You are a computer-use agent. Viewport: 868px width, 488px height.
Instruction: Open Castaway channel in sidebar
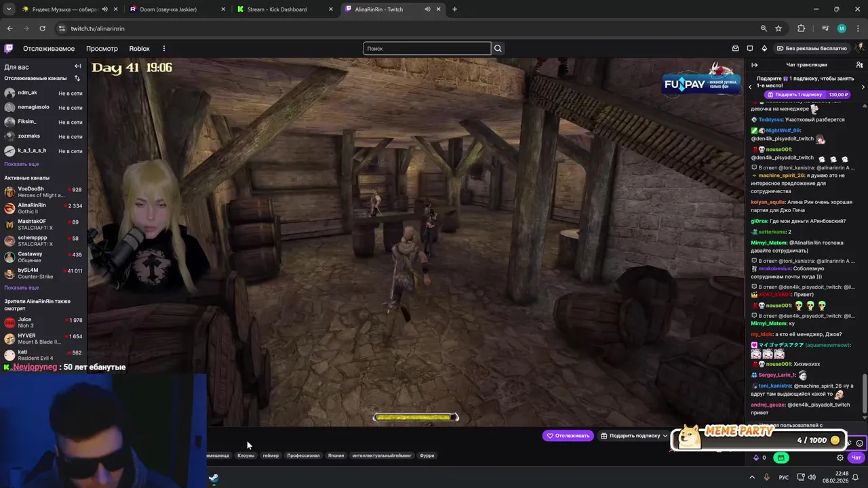point(43,257)
